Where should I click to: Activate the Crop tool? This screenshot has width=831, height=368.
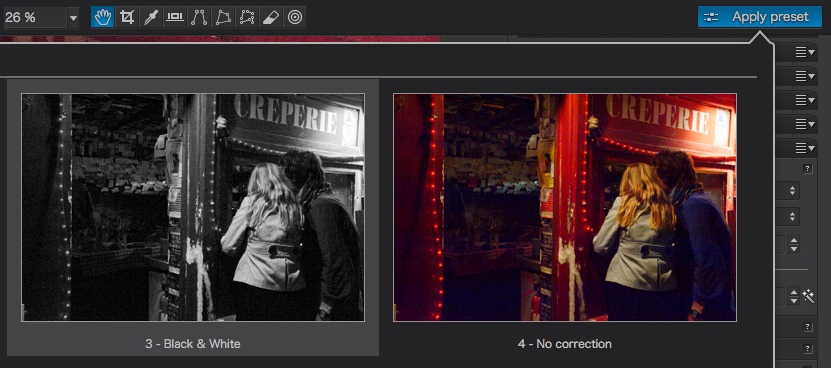pyautogui.click(x=127, y=17)
